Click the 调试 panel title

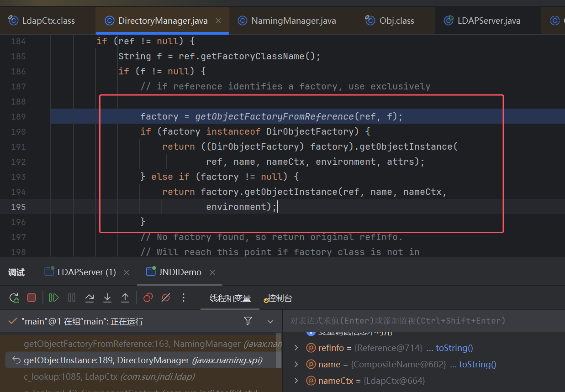tap(16, 272)
